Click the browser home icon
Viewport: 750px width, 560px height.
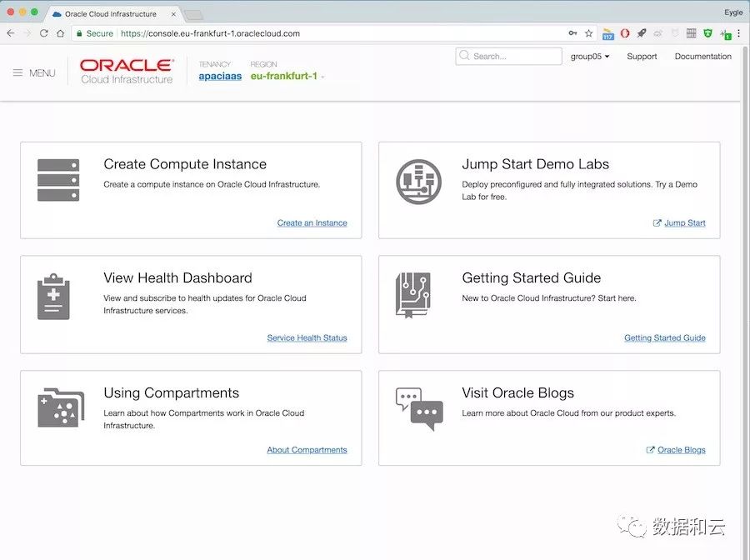click(60, 33)
